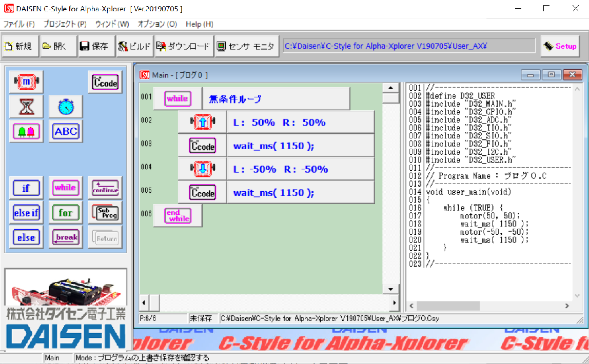Download program with ダウンロード button
This screenshot has width=589, height=364.
[x=184, y=46]
